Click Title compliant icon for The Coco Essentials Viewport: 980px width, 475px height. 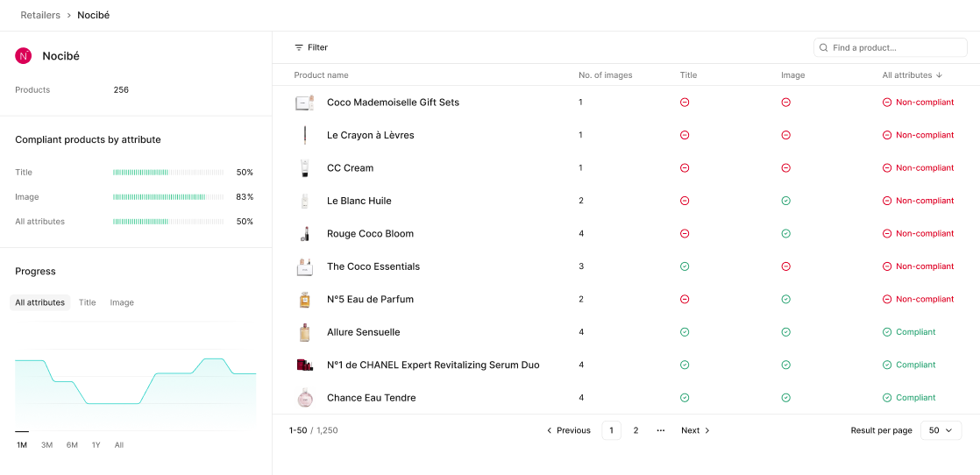point(685,266)
